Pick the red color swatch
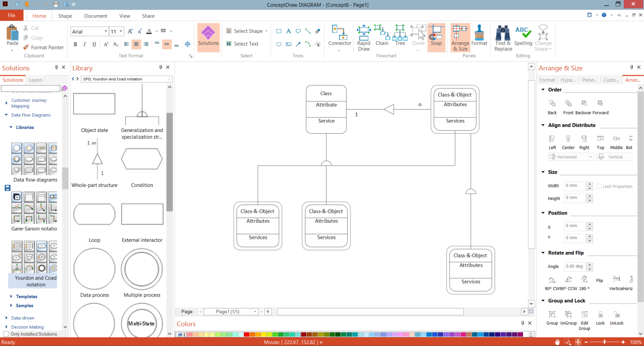 pyautogui.click(x=247, y=334)
